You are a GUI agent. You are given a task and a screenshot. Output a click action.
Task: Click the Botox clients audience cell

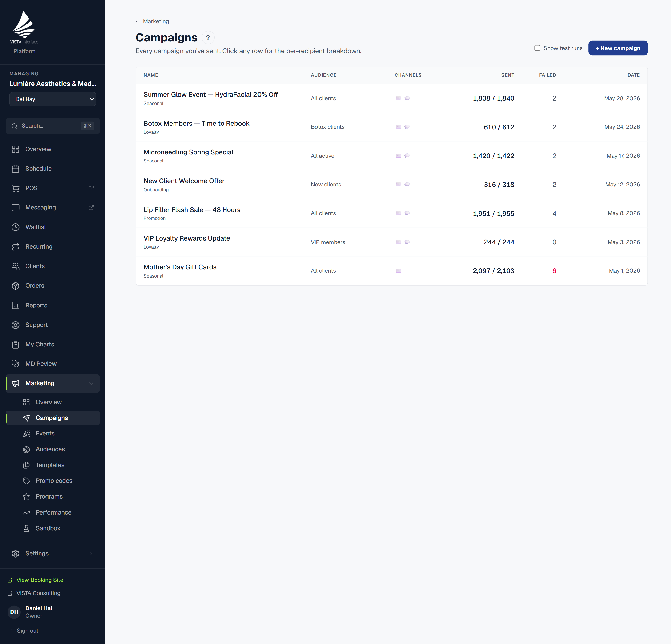pos(328,127)
